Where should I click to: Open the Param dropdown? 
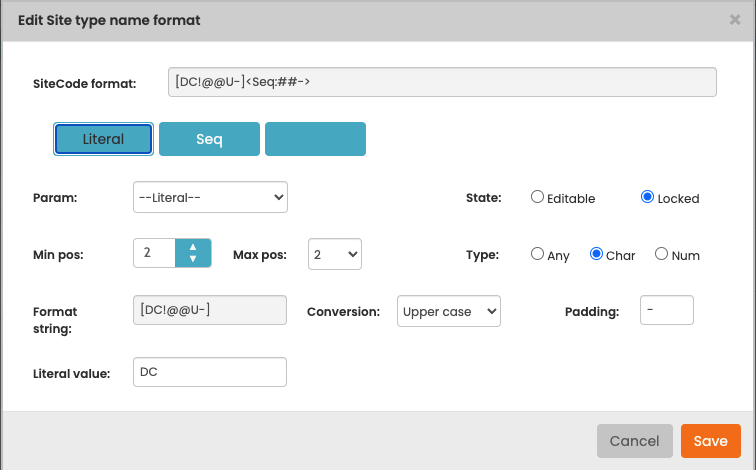[210, 197]
